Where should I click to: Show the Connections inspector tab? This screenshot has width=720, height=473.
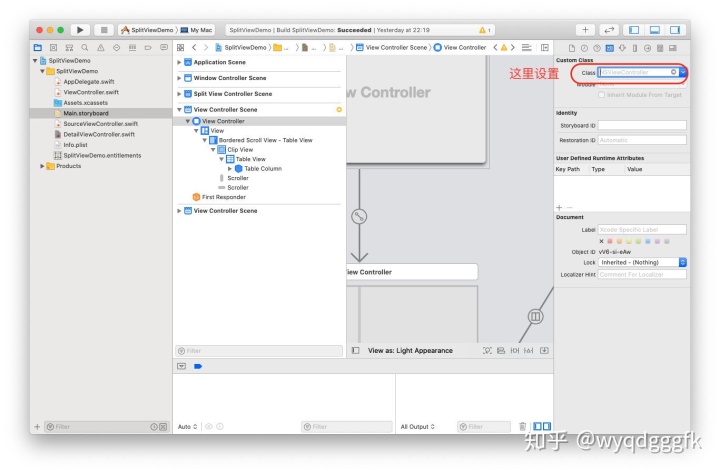647,48
